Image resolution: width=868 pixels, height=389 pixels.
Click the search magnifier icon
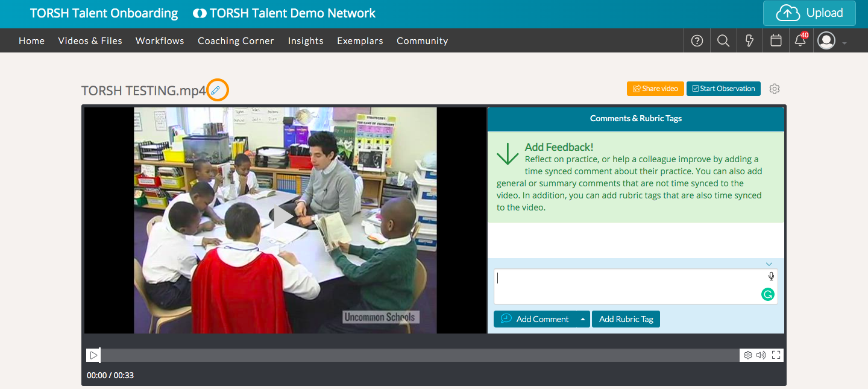(x=723, y=41)
